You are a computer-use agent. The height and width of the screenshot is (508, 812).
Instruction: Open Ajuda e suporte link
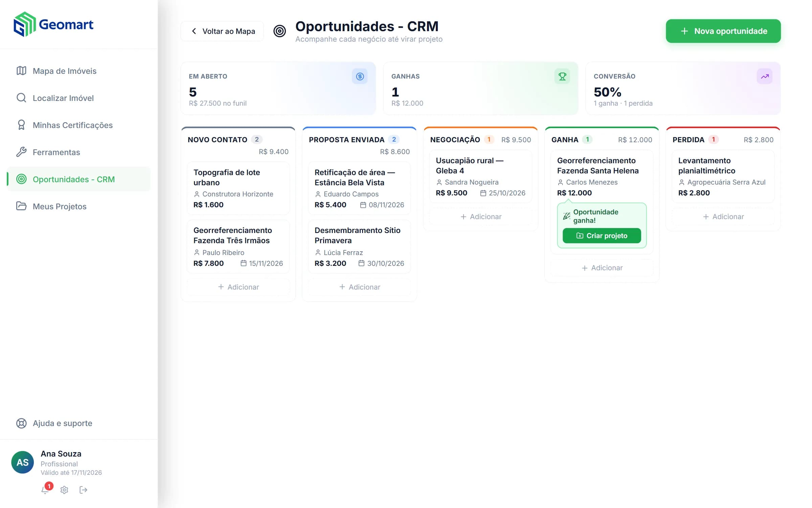[x=78, y=423]
